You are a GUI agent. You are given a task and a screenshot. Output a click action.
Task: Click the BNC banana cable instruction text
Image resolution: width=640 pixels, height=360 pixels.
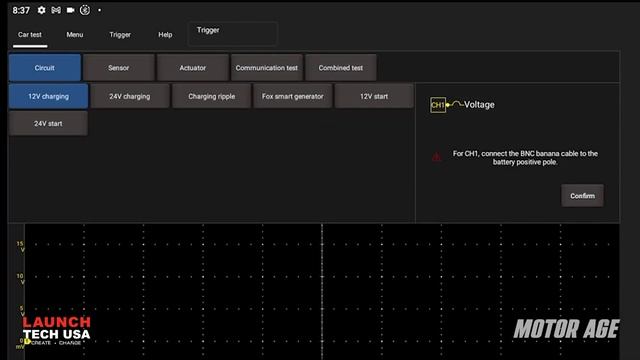click(x=525, y=158)
